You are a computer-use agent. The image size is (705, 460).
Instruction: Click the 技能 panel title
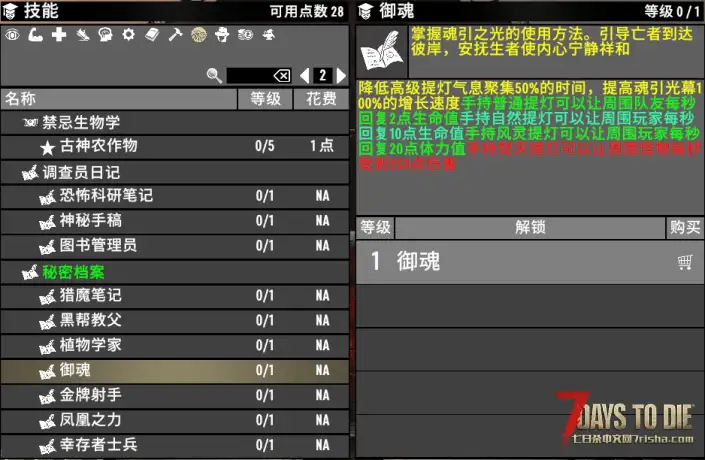tap(41, 11)
